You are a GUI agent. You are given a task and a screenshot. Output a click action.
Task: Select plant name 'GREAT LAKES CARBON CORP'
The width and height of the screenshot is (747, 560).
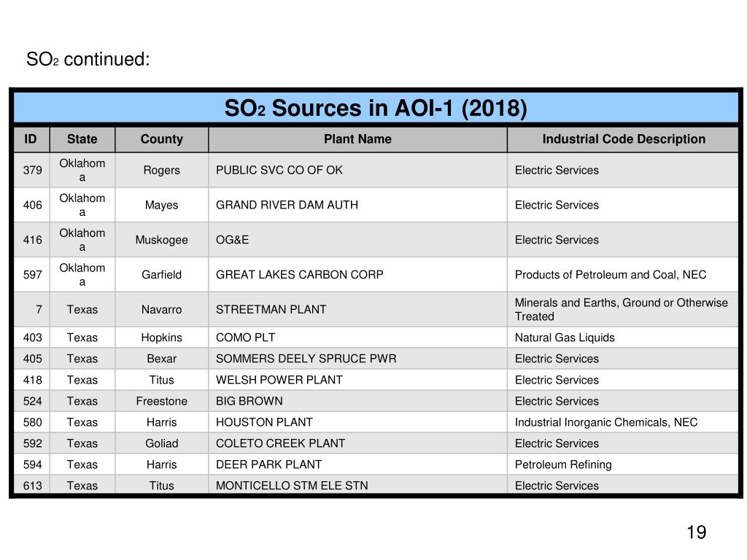click(299, 275)
